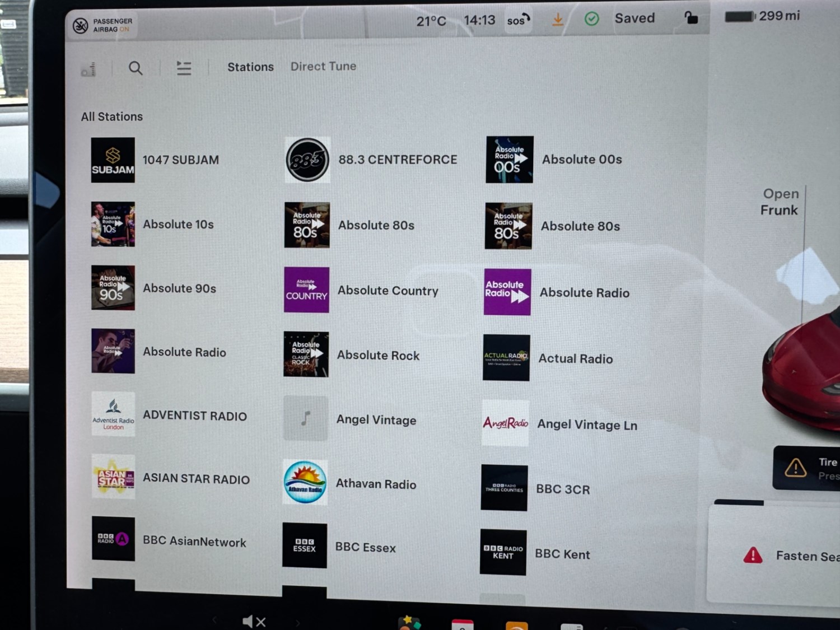
Task: Tap the BBC 3CR station name
Action: tap(563, 489)
